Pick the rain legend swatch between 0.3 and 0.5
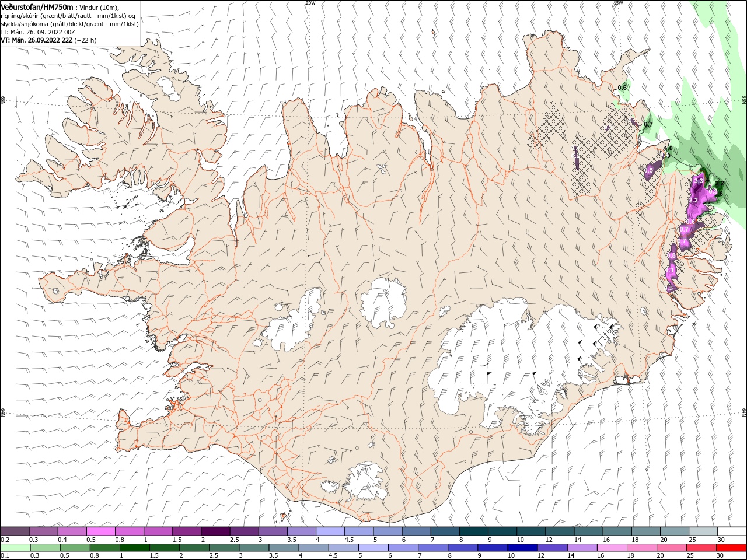Image resolution: width=747 pixels, height=560 pixels. (45, 548)
